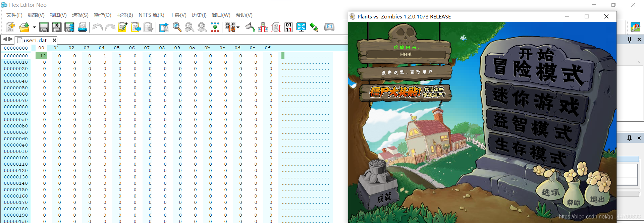The width and height of the screenshot is (644, 223).
Task: Close the user1.dat tab
Action: tap(54, 40)
